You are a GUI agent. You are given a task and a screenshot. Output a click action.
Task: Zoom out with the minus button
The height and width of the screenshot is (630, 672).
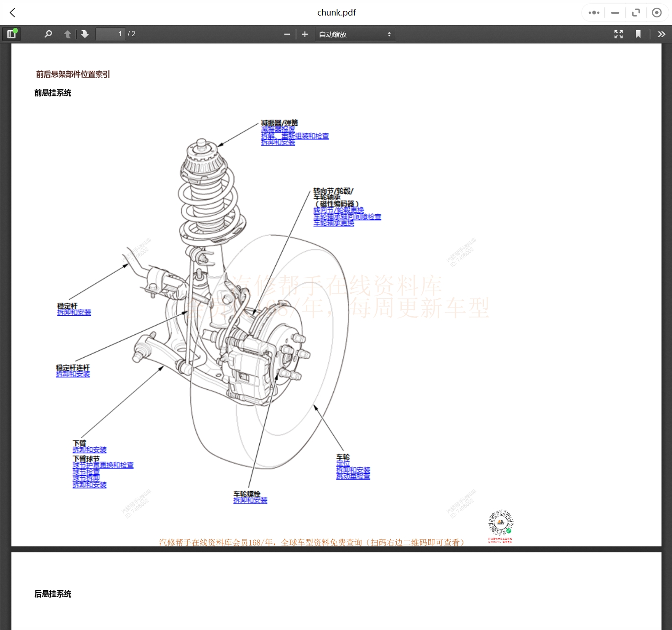coord(287,34)
